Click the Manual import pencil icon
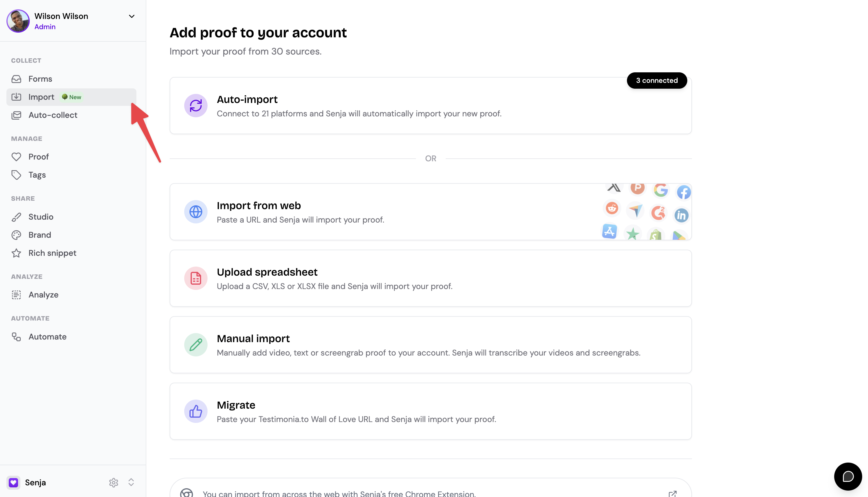 (196, 345)
